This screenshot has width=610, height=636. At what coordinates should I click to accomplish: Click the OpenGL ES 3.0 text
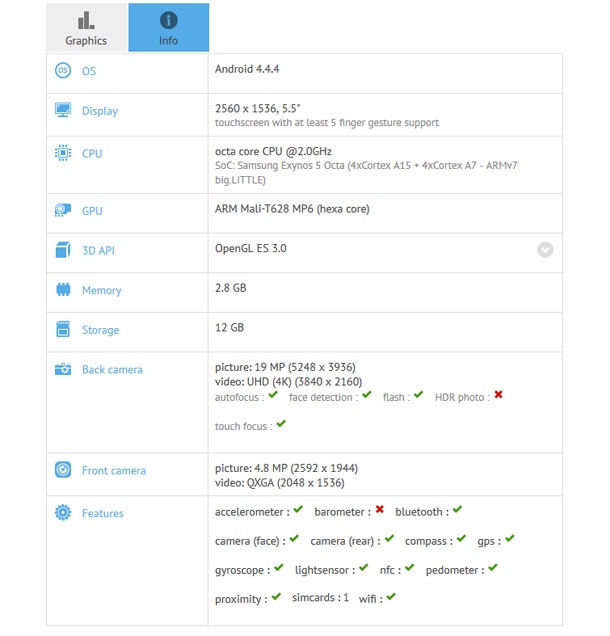click(251, 248)
